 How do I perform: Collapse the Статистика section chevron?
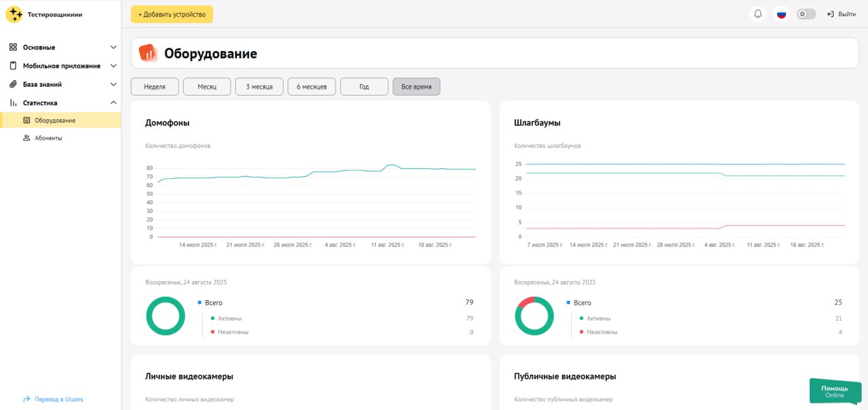[x=114, y=103]
